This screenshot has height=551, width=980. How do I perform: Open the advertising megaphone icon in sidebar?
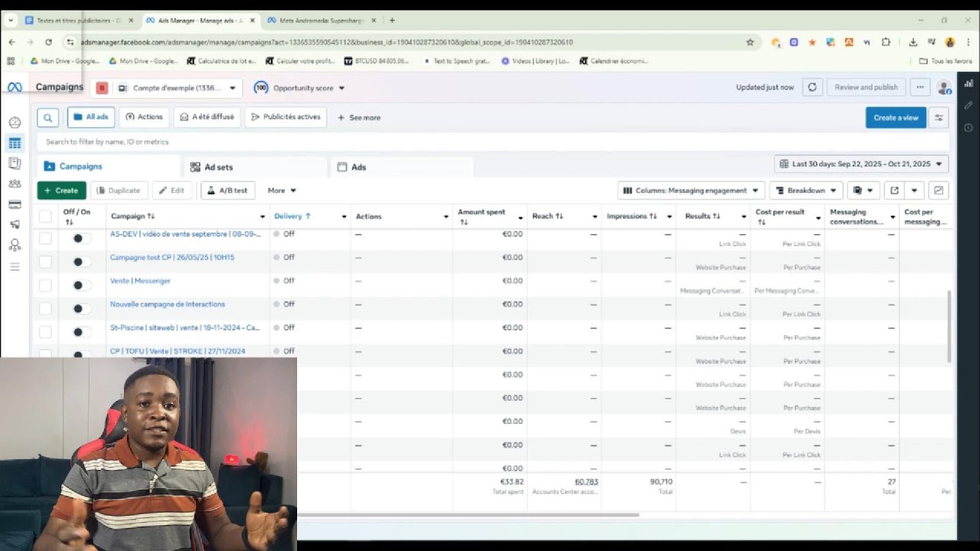[15, 224]
